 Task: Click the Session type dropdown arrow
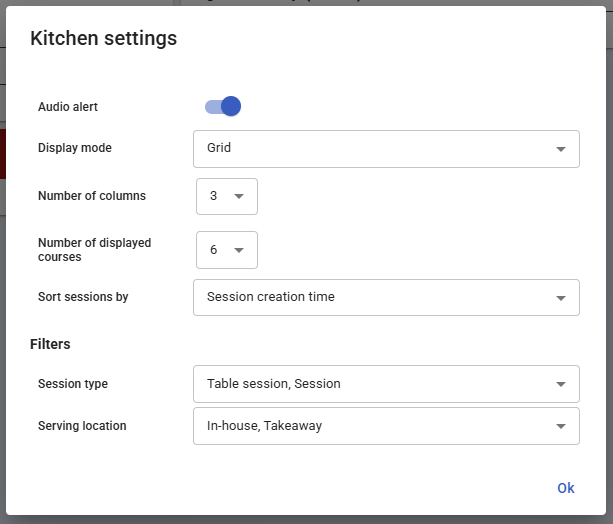pos(560,384)
